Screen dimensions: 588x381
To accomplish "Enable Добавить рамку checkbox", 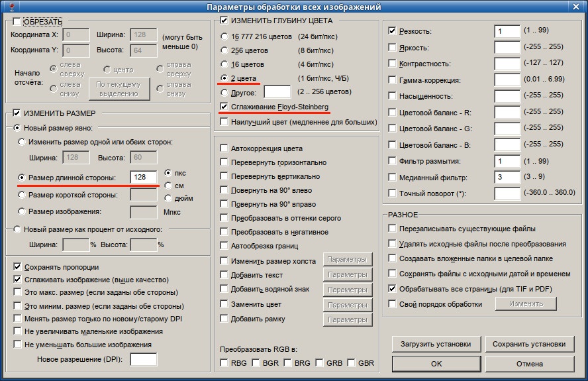I will tap(224, 319).
